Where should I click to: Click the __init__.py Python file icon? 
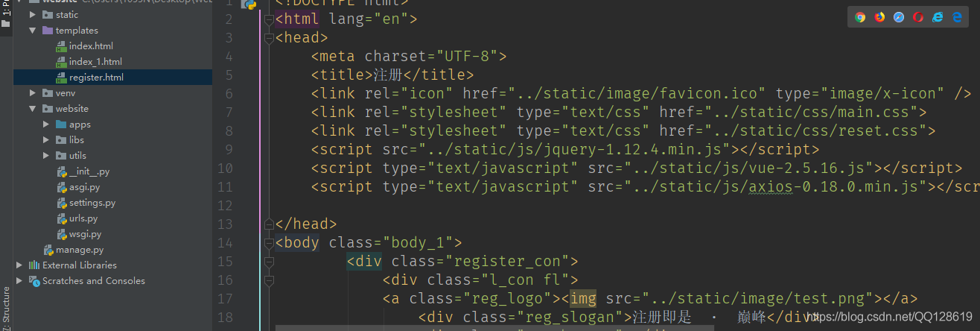tap(62, 171)
